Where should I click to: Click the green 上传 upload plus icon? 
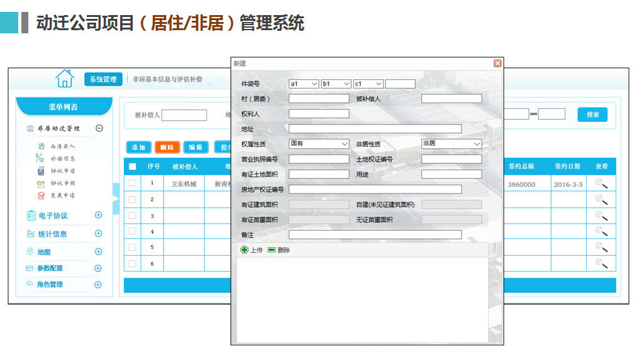pyautogui.click(x=245, y=250)
